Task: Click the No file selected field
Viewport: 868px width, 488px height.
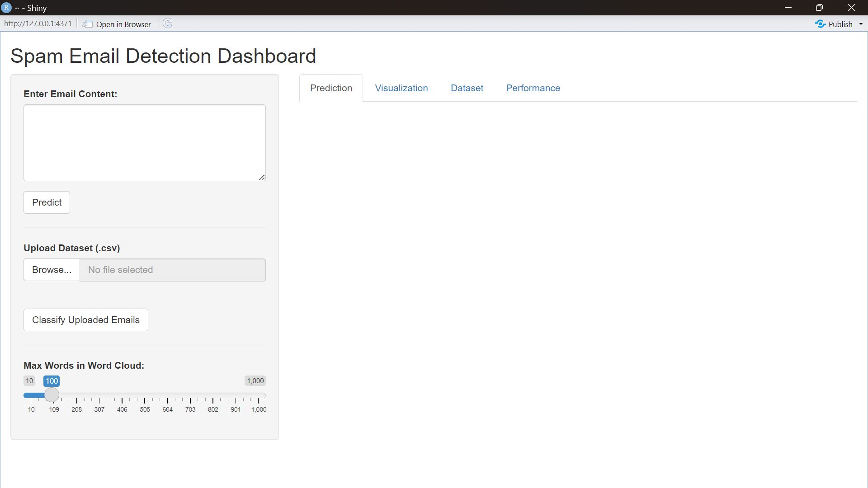Action: (173, 270)
